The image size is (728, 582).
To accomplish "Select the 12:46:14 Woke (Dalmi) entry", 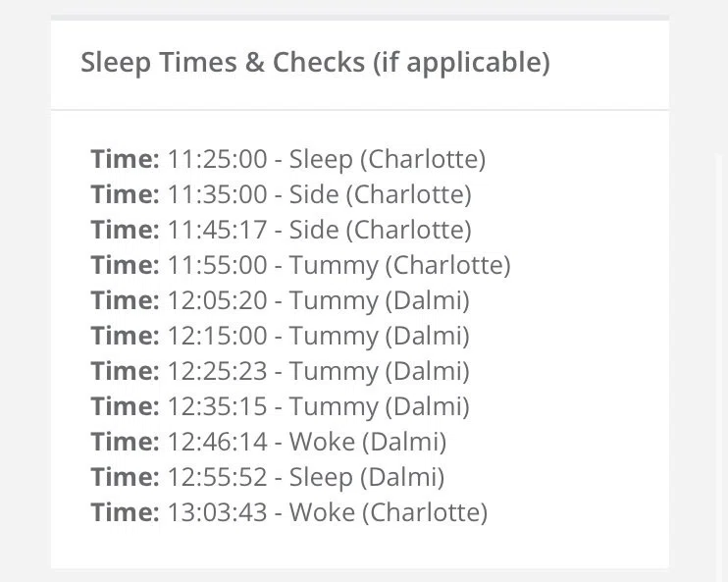I will click(269, 442).
